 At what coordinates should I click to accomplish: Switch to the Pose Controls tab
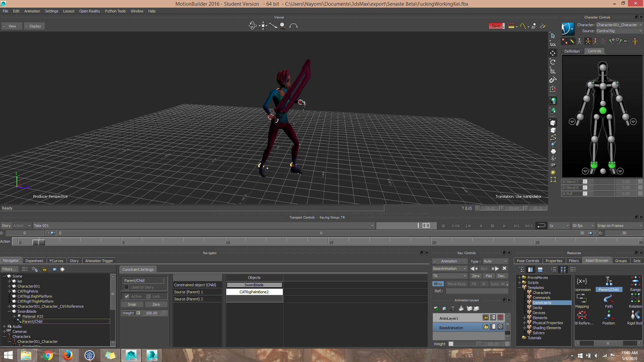pyautogui.click(x=528, y=261)
